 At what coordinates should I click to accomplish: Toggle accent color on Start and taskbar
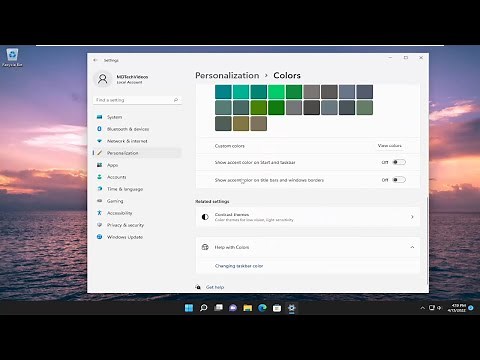point(399,162)
